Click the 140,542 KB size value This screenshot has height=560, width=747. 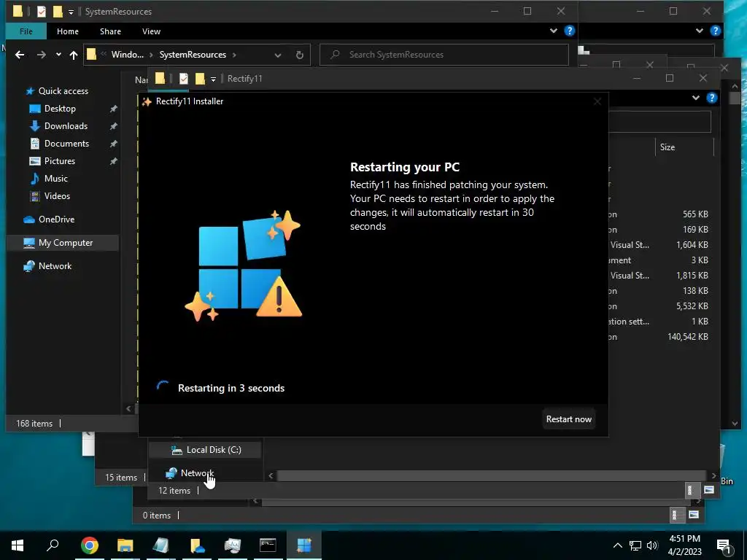[x=687, y=337]
